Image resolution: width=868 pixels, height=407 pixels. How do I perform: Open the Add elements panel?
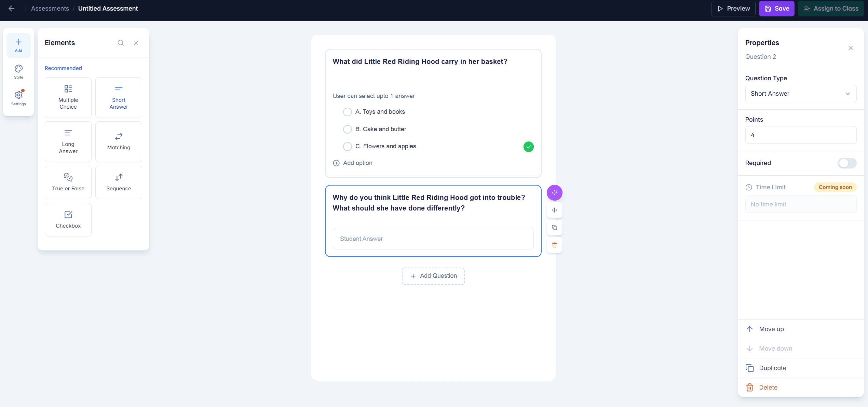[18, 45]
